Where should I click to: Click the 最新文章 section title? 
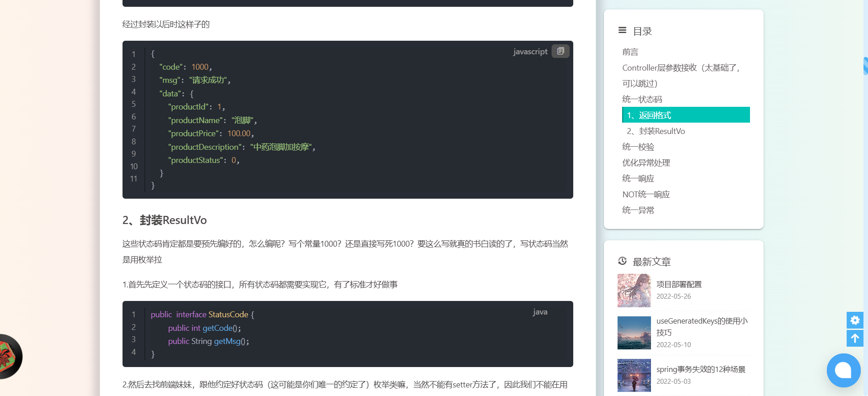pos(651,262)
